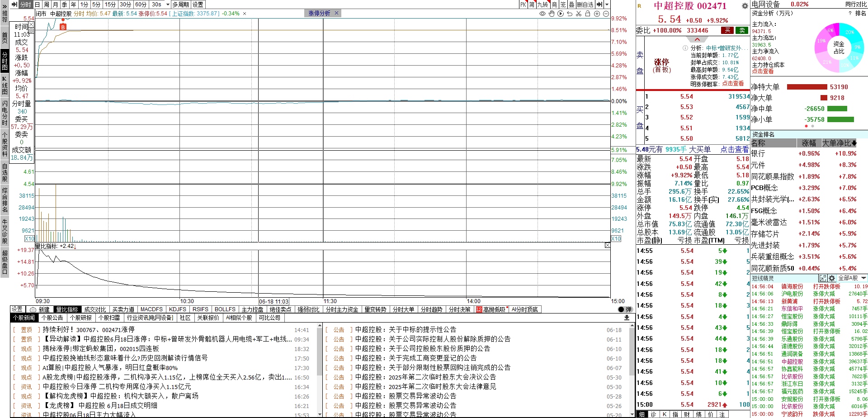Open the 全部A股 dropdown
Viewport: 868px width, 418px height.
tap(852, 278)
